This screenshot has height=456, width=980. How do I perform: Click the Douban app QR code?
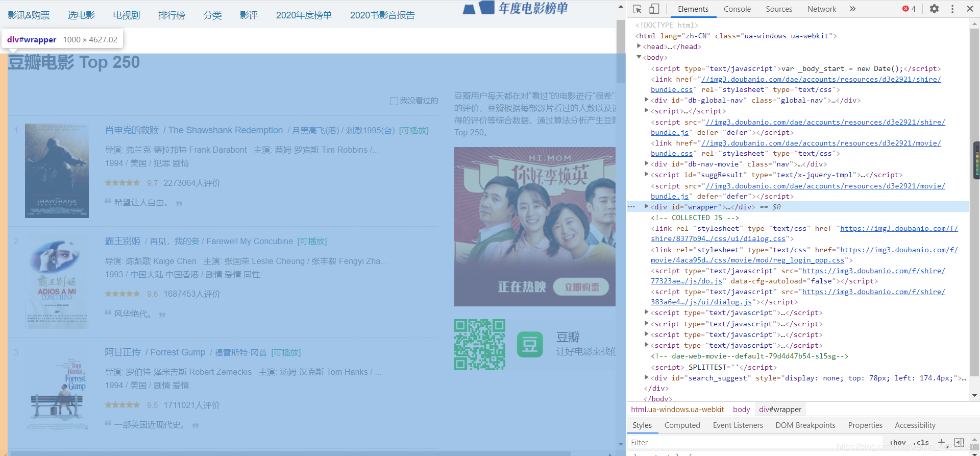click(480, 345)
